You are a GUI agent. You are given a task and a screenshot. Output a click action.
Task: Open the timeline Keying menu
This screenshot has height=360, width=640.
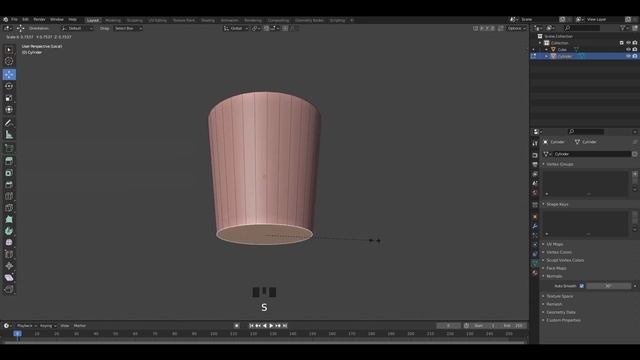click(48, 326)
